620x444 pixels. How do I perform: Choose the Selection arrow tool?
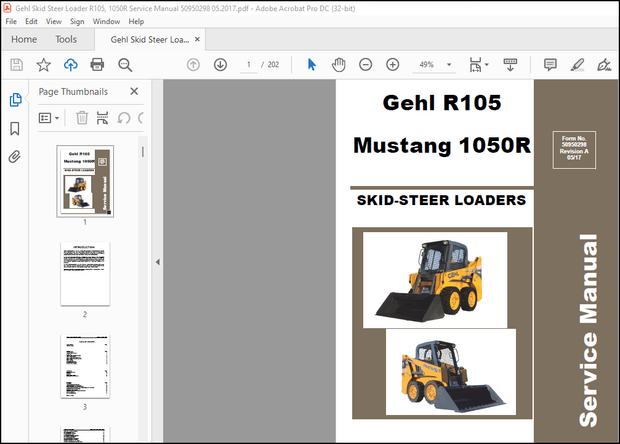coord(312,64)
